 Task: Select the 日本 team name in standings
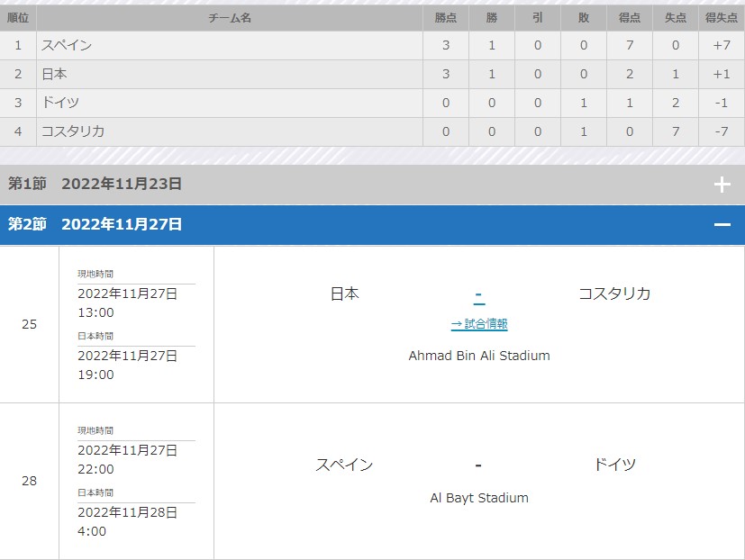[54, 74]
